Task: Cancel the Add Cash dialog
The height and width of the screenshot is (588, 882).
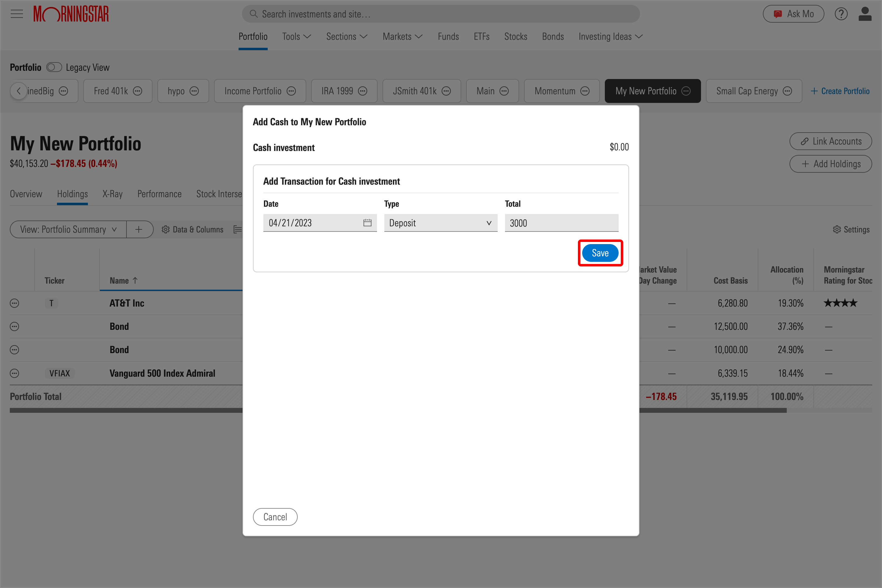Action: click(x=275, y=517)
